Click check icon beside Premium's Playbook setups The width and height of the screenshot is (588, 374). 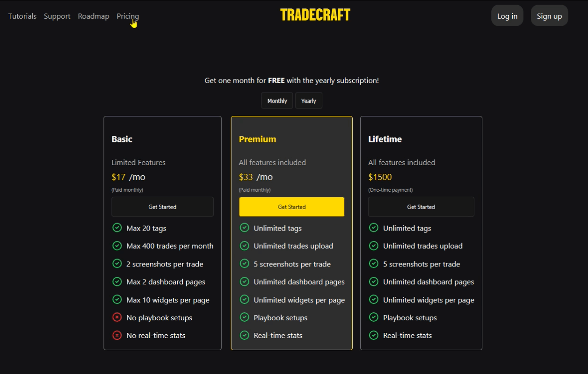click(x=244, y=317)
